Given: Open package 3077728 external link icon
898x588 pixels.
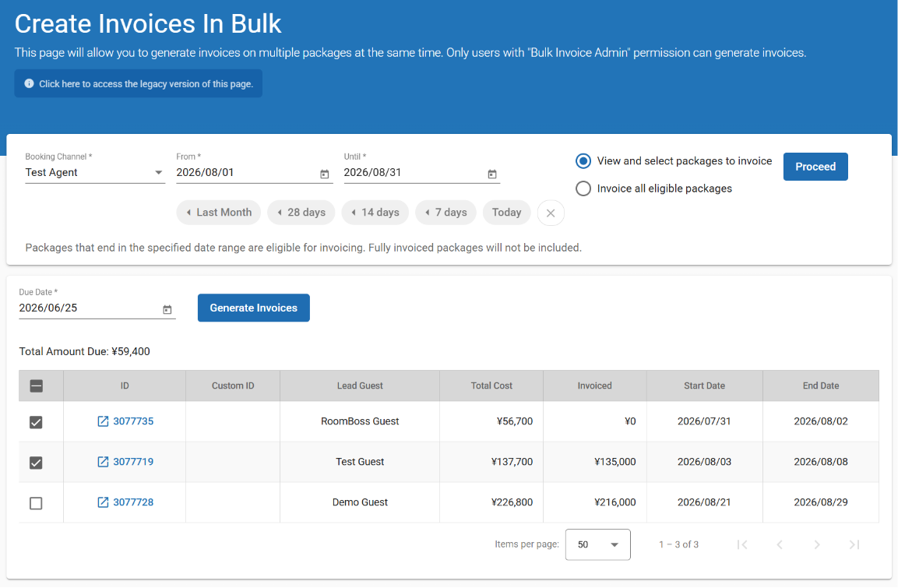Looking at the screenshot, I should tap(103, 502).
